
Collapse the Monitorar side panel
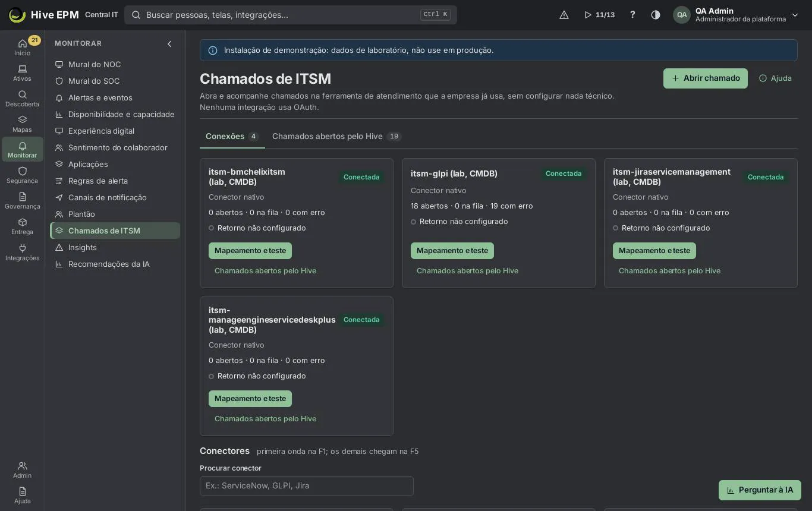[169, 44]
